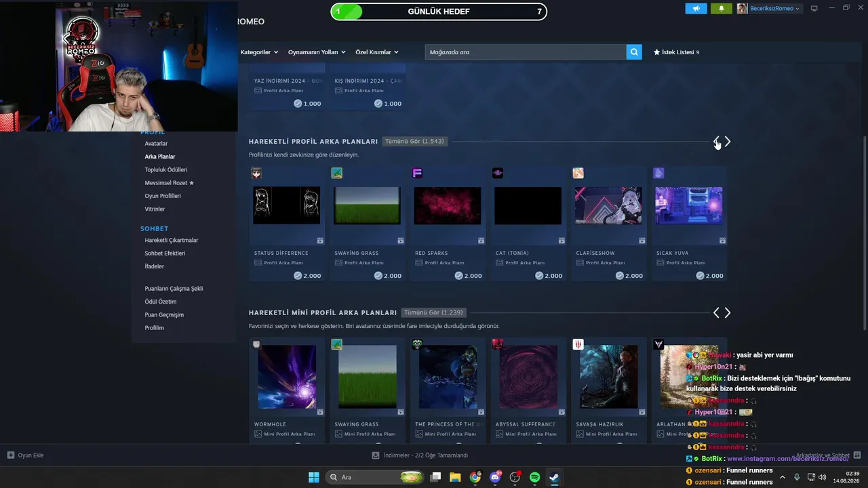Click the Oyun Ekle plus icon
The width and height of the screenshot is (868, 488).
[x=10, y=455]
